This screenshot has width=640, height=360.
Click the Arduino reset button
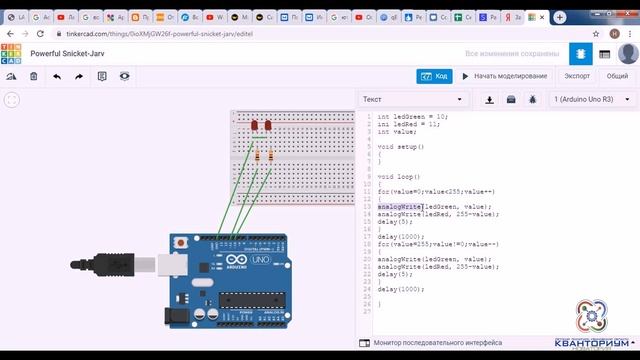coord(180,243)
